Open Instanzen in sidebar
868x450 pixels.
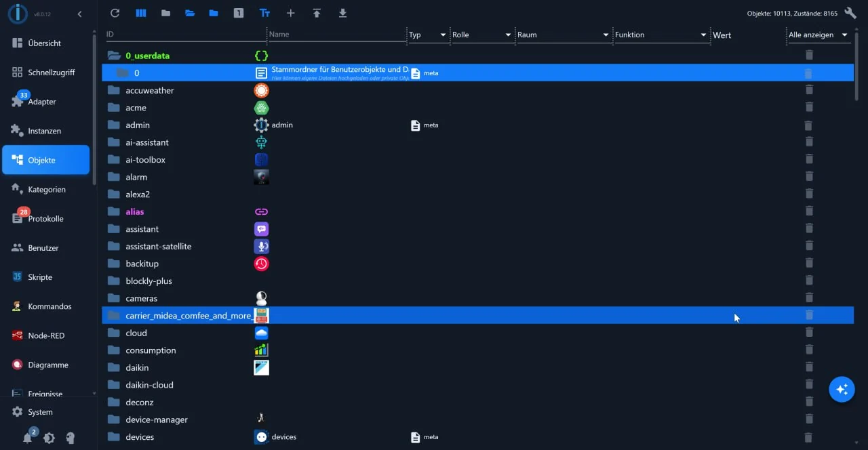[x=46, y=131]
